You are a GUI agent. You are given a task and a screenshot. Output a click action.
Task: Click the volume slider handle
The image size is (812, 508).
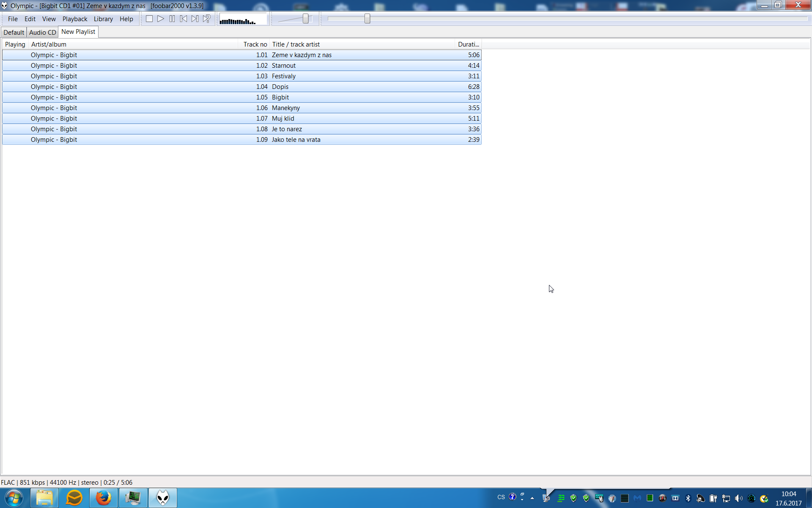tap(305, 19)
